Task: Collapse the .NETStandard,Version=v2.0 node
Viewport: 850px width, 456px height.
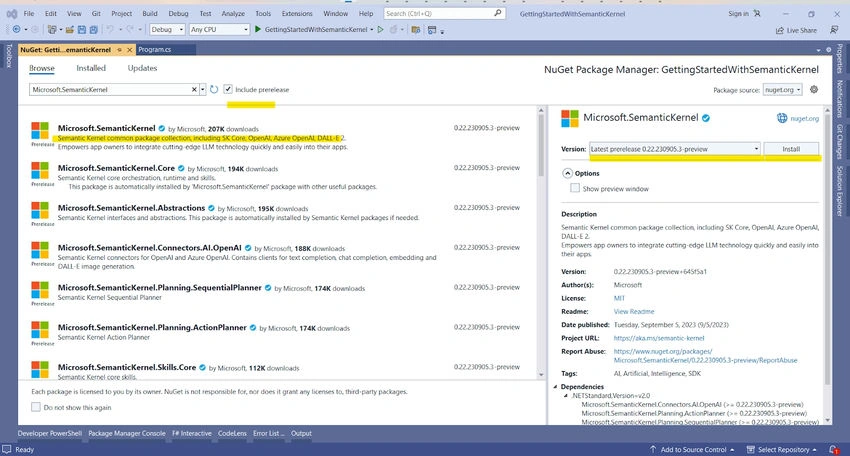Action: [x=566, y=396]
